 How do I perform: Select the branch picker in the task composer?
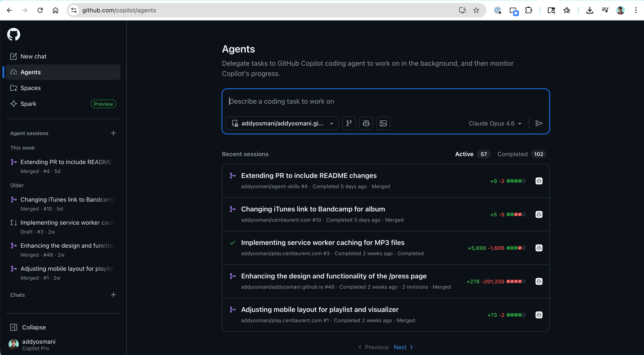(349, 123)
